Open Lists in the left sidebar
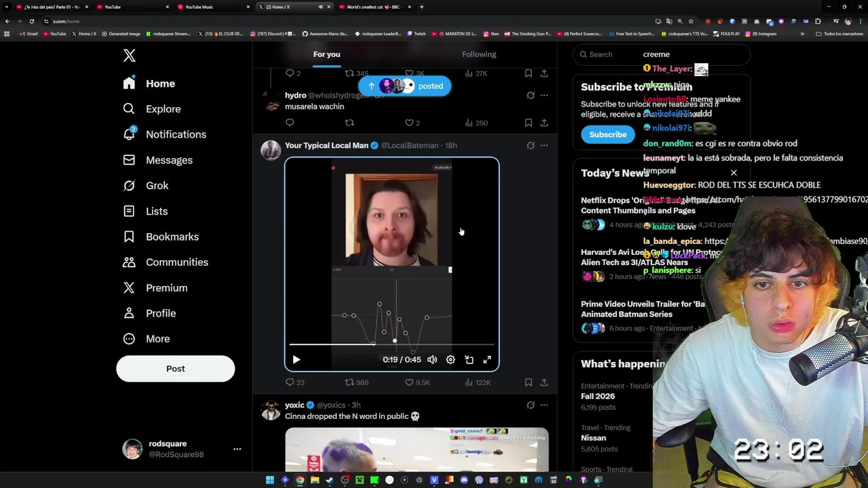This screenshot has width=868, height=488. pos(146,211)
